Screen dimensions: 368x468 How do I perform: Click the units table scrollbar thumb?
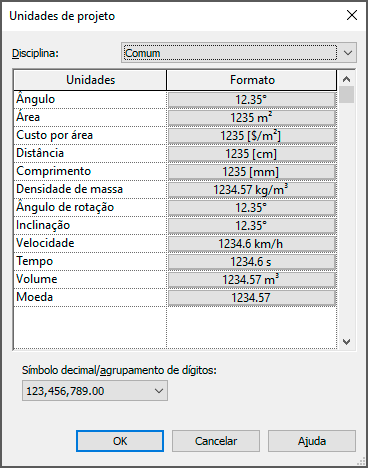pos(347,94)
